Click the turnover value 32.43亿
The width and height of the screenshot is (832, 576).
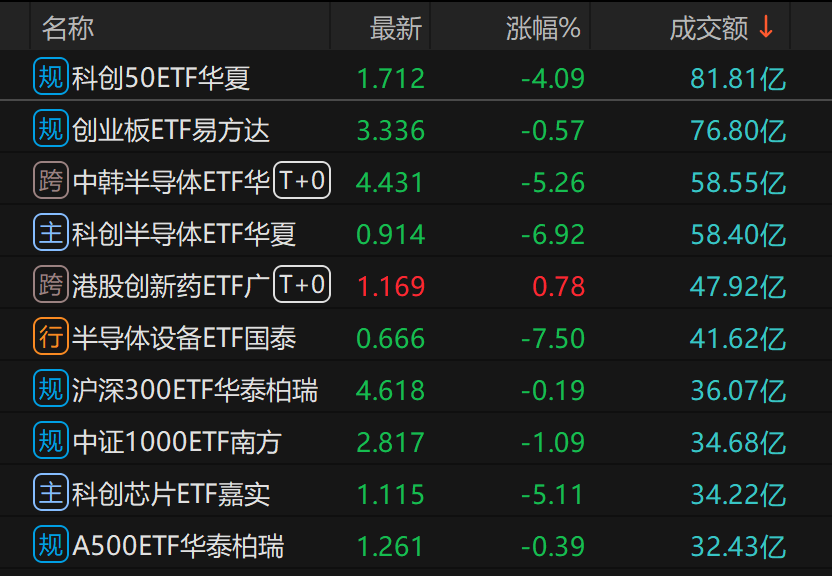coord(738,546)
